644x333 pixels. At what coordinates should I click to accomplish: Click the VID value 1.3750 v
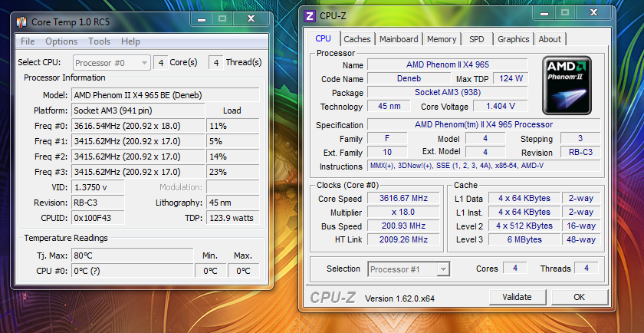point(98,187)
